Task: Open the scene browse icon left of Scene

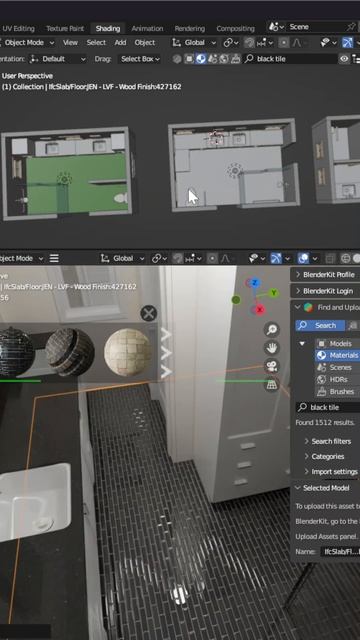Action: (x=276, y=27)
